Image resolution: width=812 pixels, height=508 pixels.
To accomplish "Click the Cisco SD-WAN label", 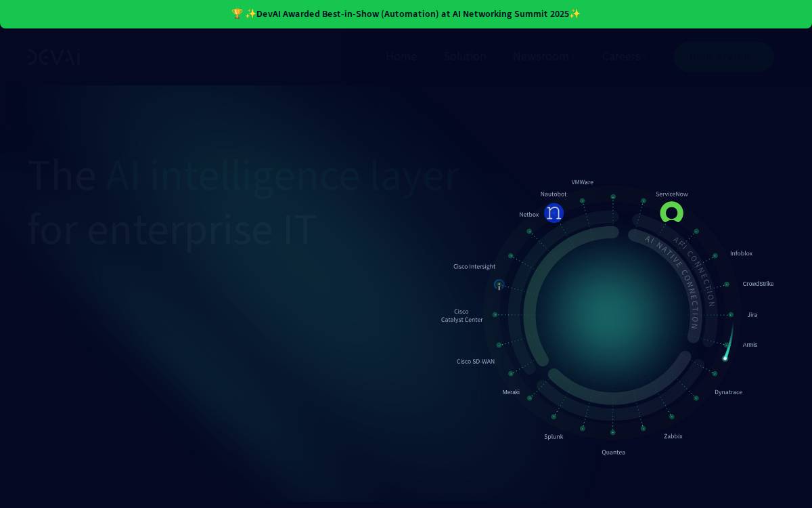I will [476, 362].
